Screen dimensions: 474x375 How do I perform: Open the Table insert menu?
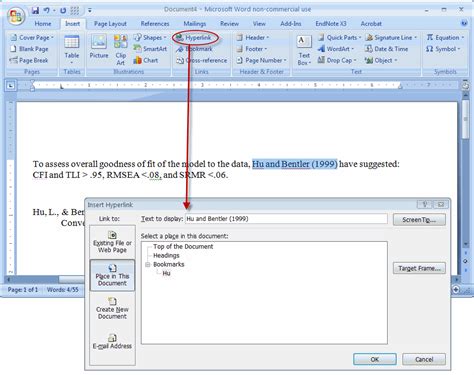point(72,49)
